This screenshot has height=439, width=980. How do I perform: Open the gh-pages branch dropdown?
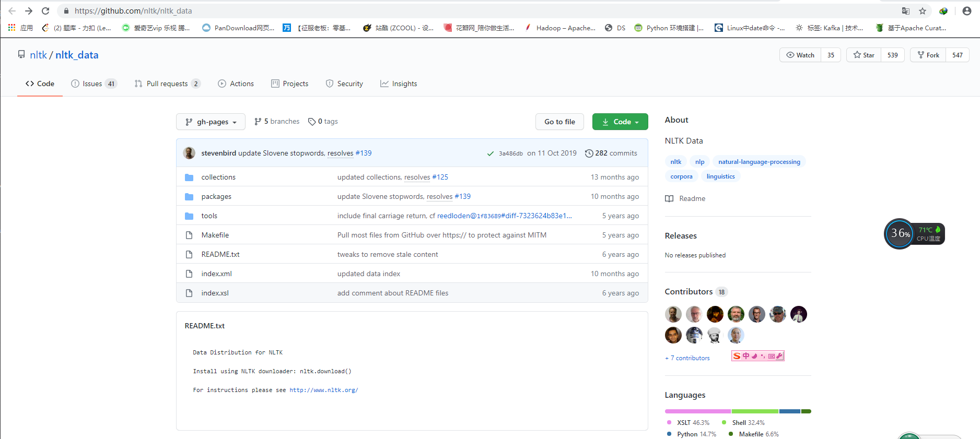click(x=211, y=122)
